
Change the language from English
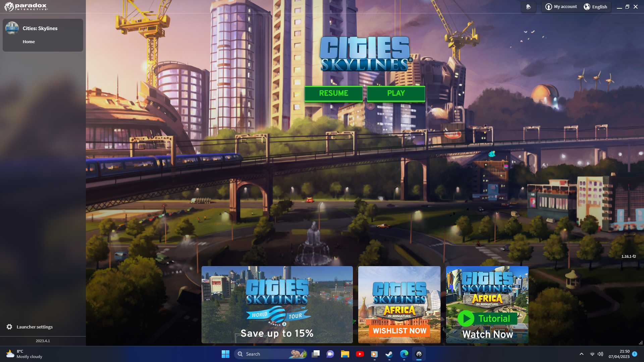(596, 7)
